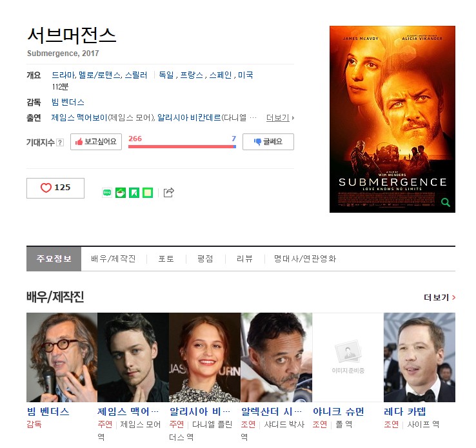Click the 스릴러 genre link
476x448 pixels.
(136, 75)
